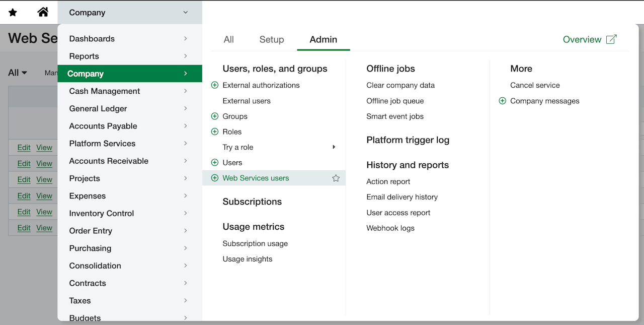
Task: Open Groups list
Action: 235,116
